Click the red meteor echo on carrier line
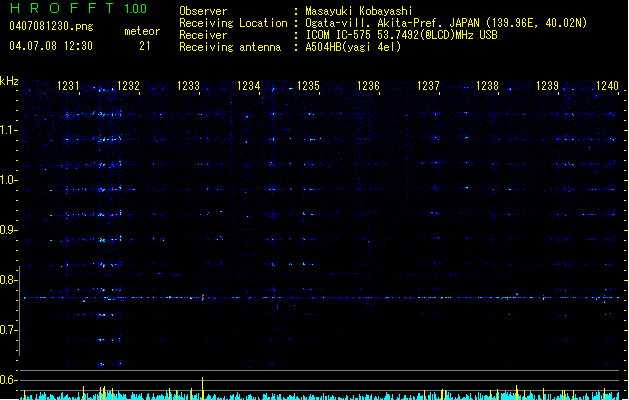Image resolution: width=629 pixels, height=400 pixels. 203,297
